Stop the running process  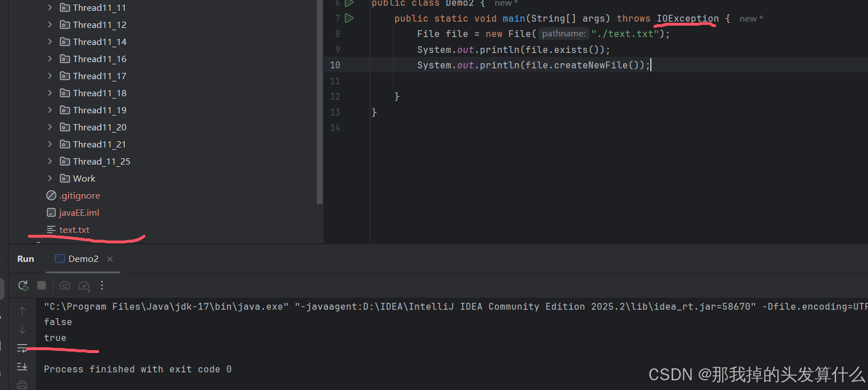[42, 285]
